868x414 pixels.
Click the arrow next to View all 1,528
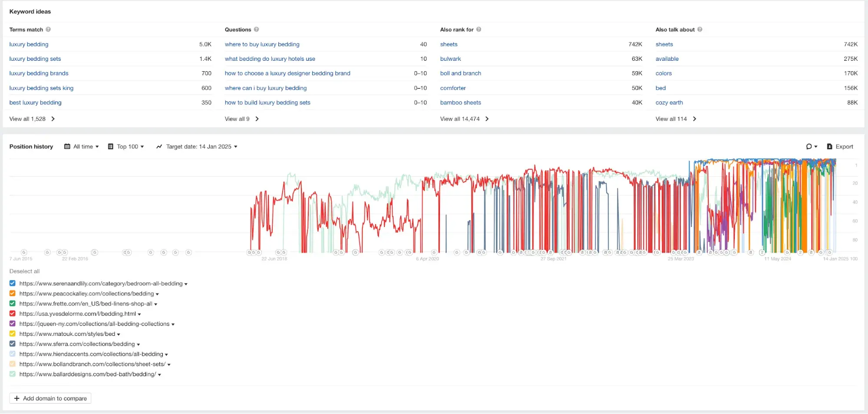(53, 119)
